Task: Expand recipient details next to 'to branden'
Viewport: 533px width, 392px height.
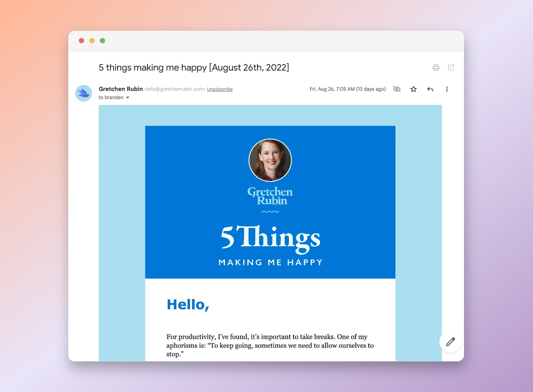Action: [128, 98]
